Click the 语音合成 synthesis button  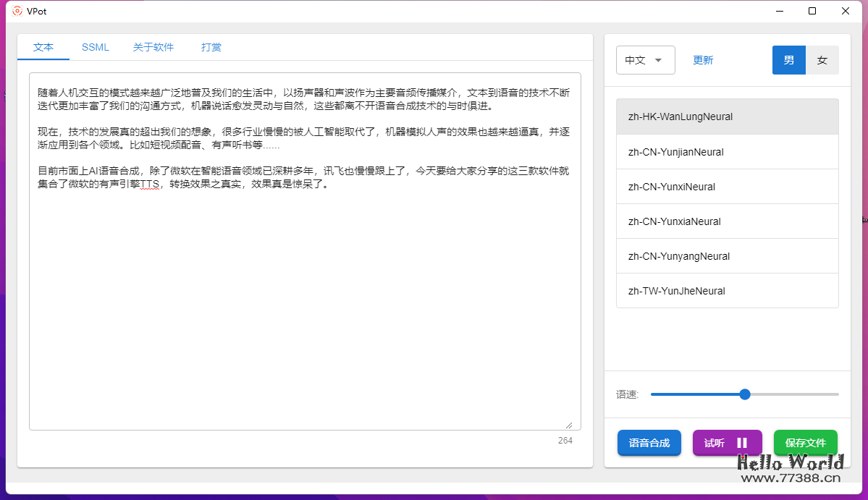(649, 443)
